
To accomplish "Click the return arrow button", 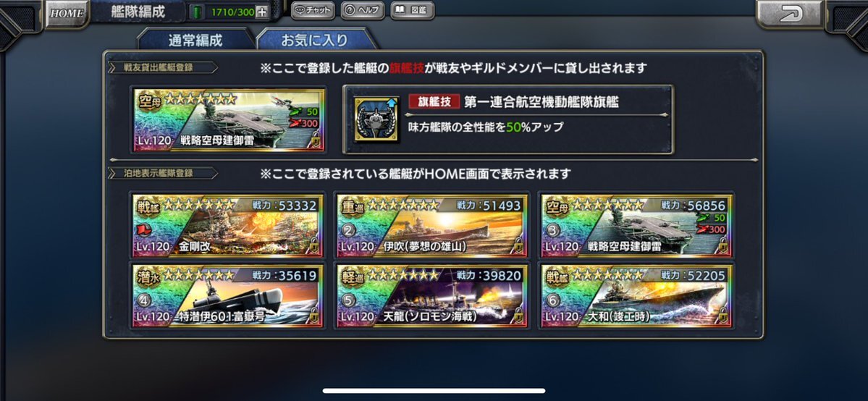I will point(790,14).
